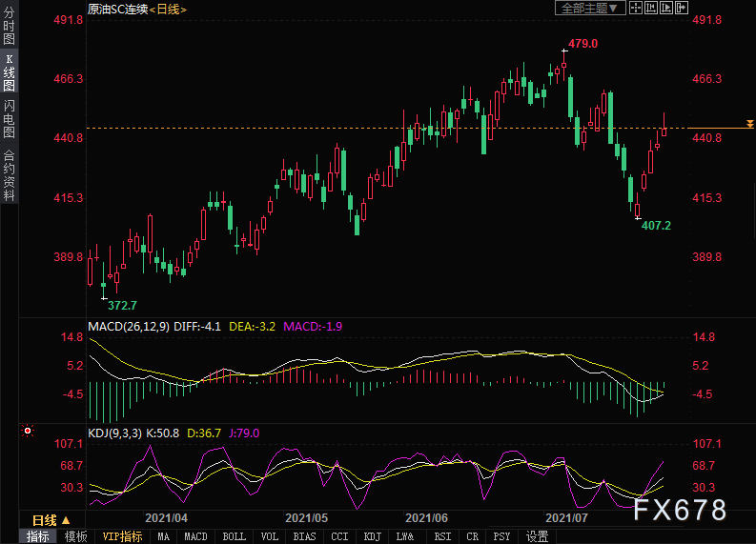Select the 指标 tab

[x=37, y=536]
